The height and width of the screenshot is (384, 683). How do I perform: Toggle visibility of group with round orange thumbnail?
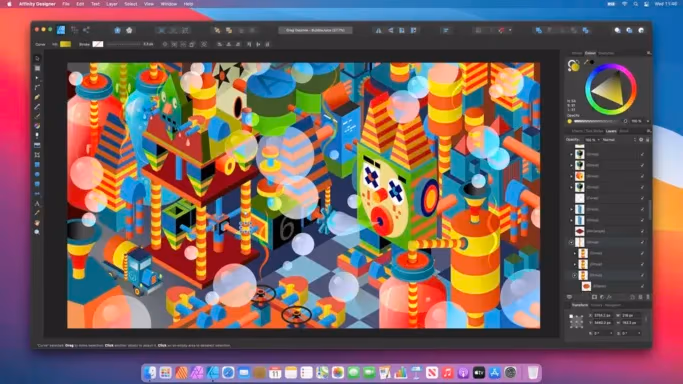pyautogui.click(x=642, y=176)
